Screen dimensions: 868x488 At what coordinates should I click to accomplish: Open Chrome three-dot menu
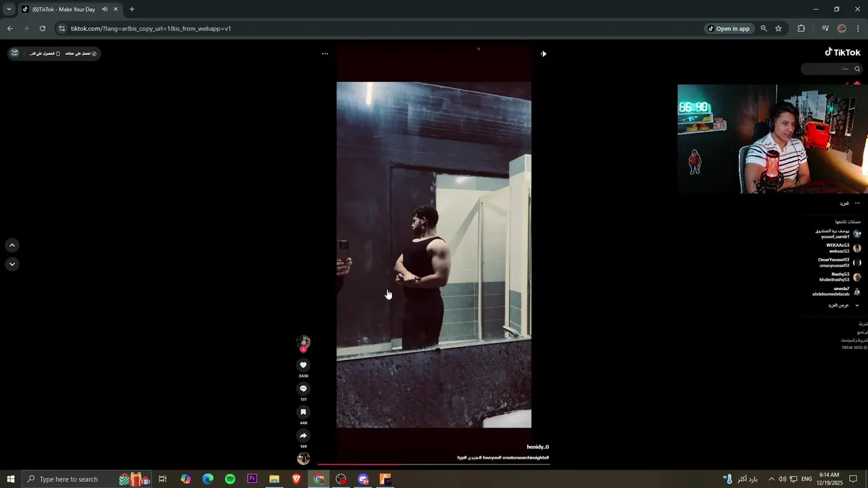[x=858, y=28]
